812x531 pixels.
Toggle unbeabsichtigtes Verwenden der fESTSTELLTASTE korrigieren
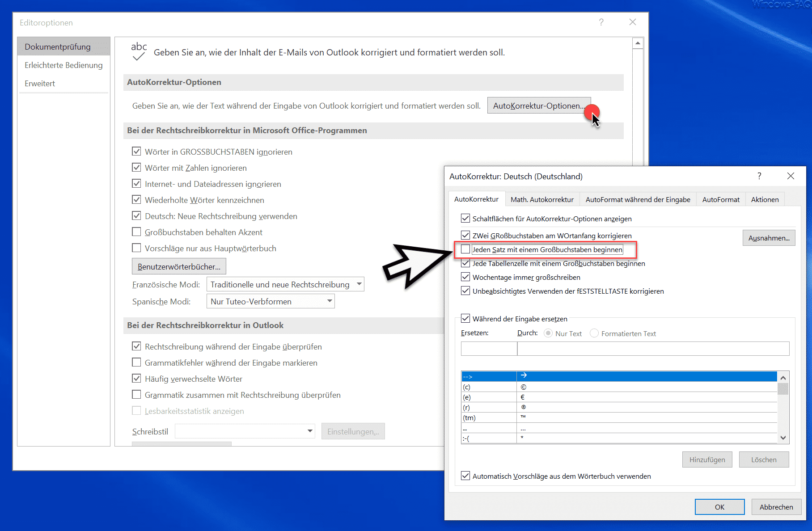[465, 291]
